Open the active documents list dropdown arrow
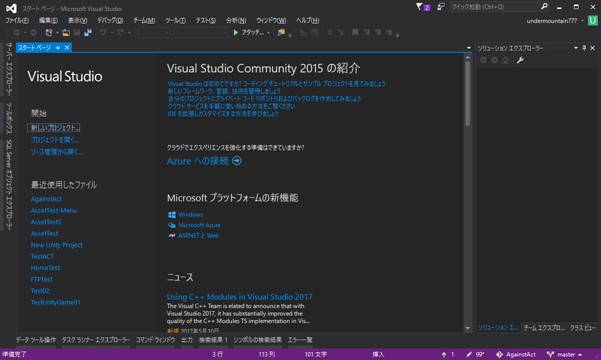601x360 pixels. [x=468, y=48]
